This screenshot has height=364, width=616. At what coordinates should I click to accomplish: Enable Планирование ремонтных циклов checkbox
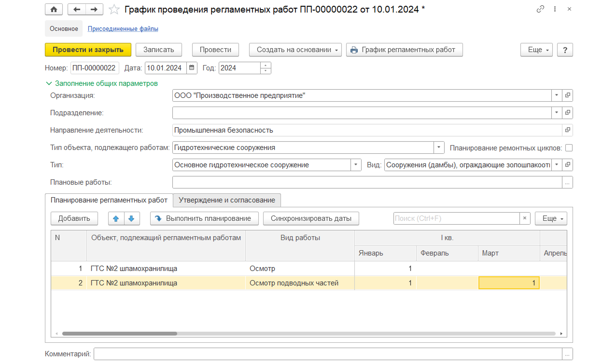click(x=569, y=148)
